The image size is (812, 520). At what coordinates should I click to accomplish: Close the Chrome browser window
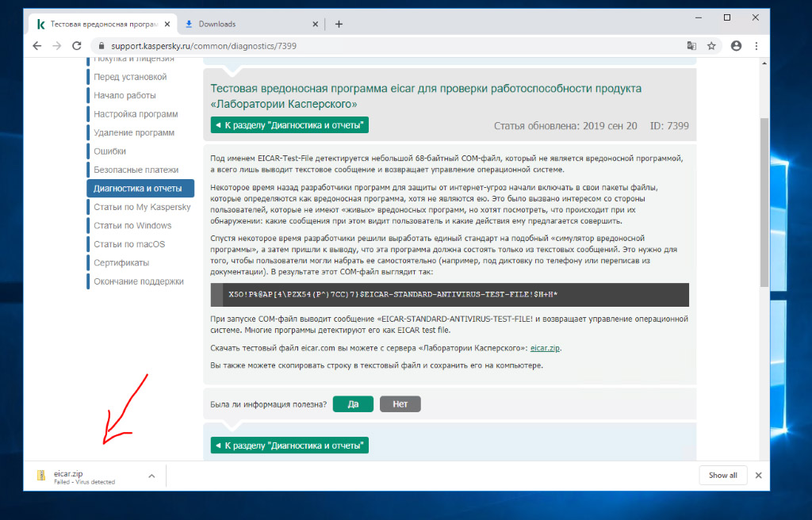click(756, 17)
